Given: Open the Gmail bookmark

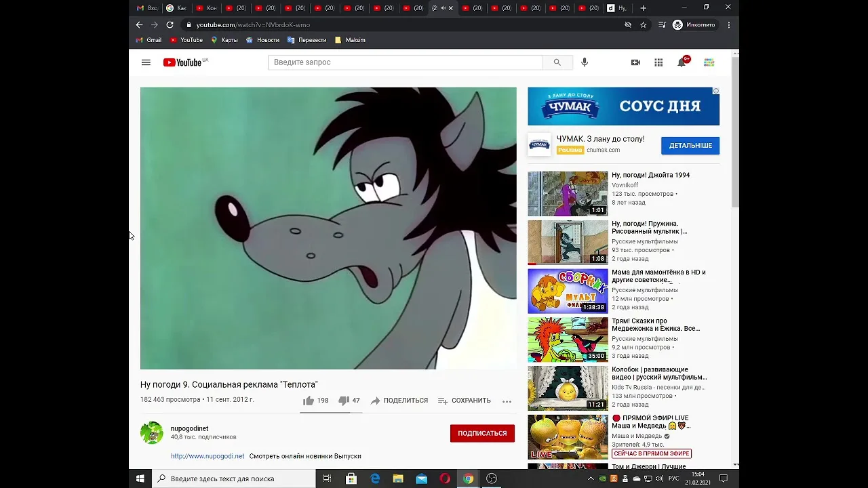Looking at the screenshot, I should click(149, 40).
